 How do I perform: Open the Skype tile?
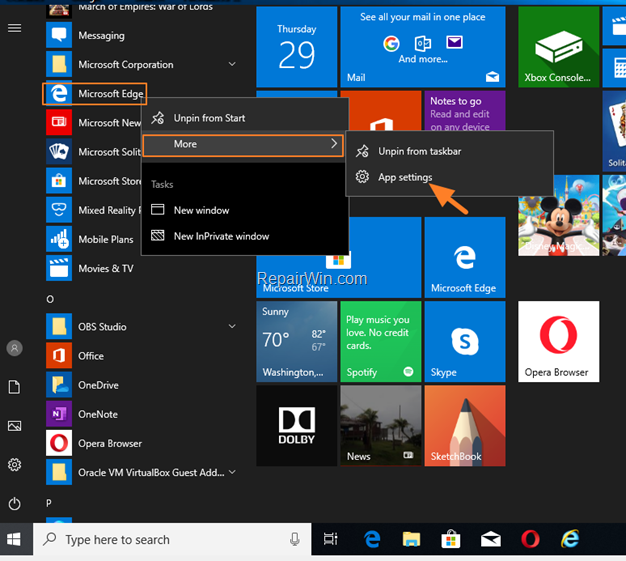465,342
